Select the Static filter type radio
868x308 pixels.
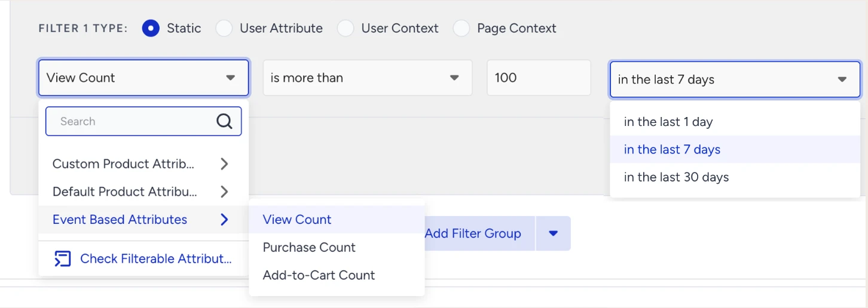coord(151,28)
